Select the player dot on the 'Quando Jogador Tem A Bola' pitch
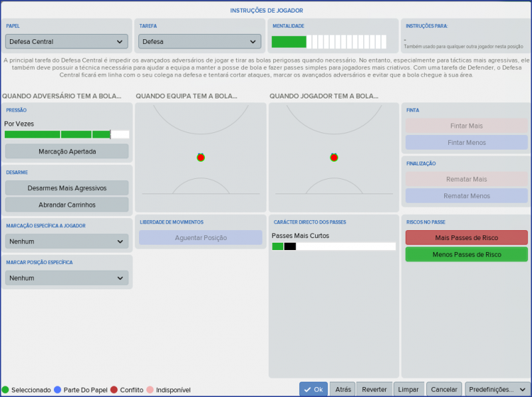 [333, 156]
